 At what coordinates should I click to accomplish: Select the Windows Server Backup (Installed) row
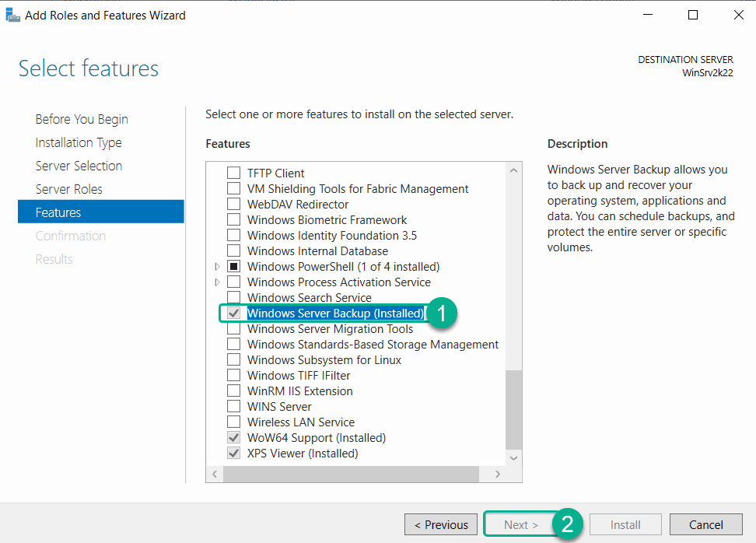coord(335,313)
